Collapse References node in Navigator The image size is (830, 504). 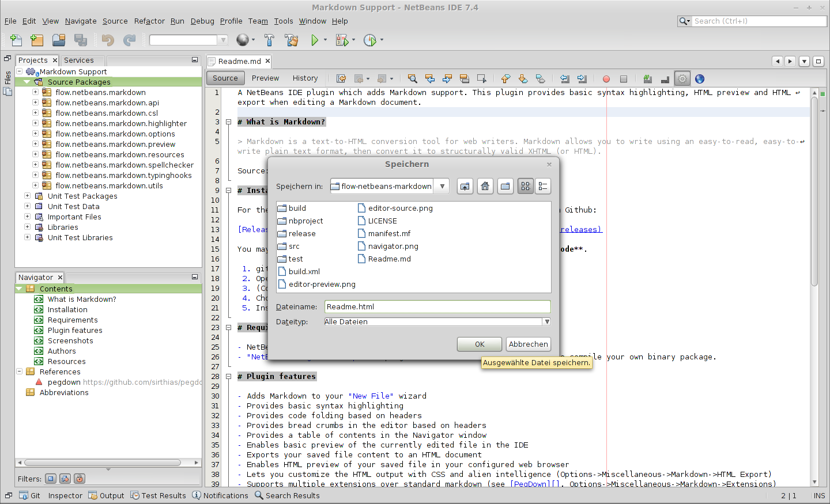click(19, 372)
